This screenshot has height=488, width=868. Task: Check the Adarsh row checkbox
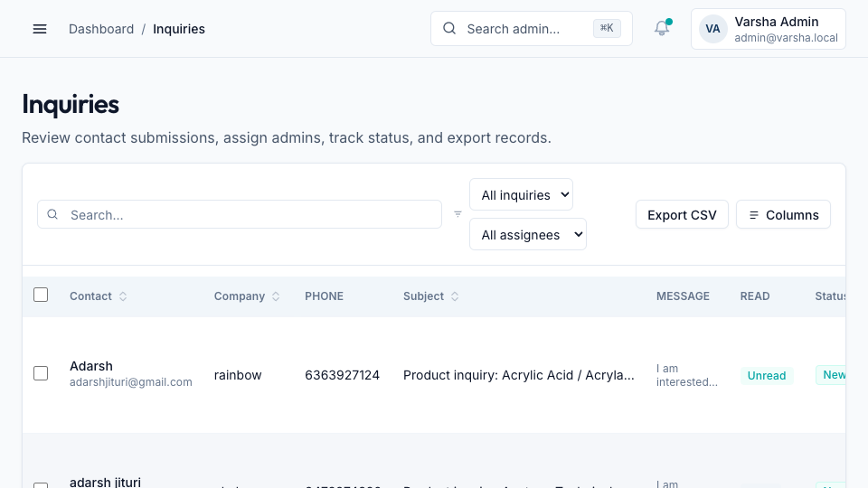coord(41,373)
